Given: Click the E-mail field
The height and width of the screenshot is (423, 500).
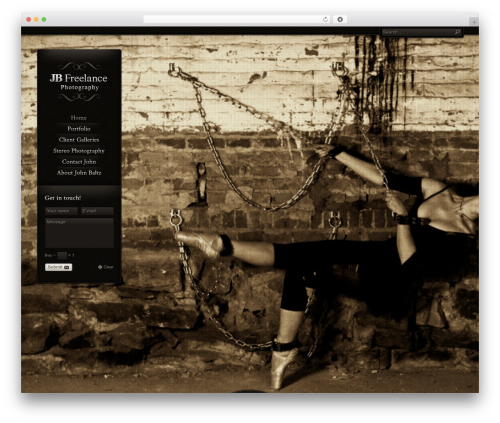Looking at the screenshot, I should 97,211.
